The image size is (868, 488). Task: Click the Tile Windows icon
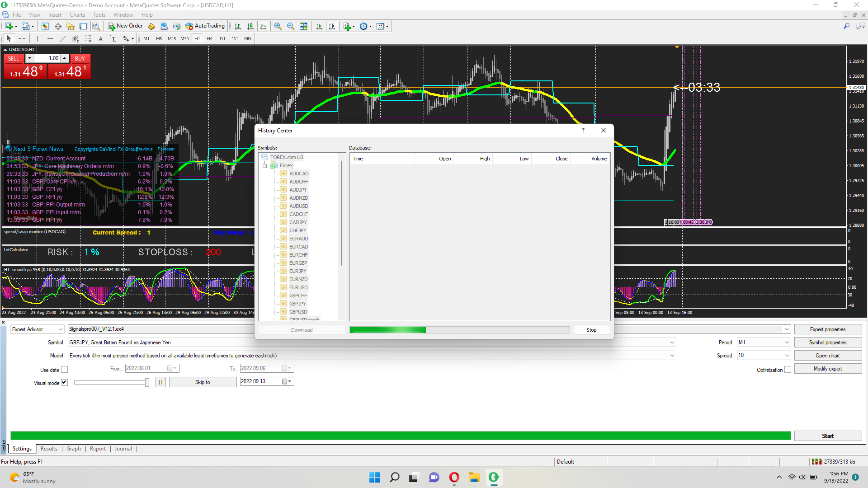coord(303,26)
